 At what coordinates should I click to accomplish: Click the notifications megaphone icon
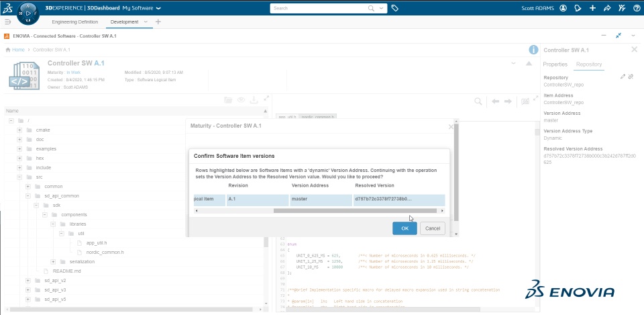[x=578, y=8]
